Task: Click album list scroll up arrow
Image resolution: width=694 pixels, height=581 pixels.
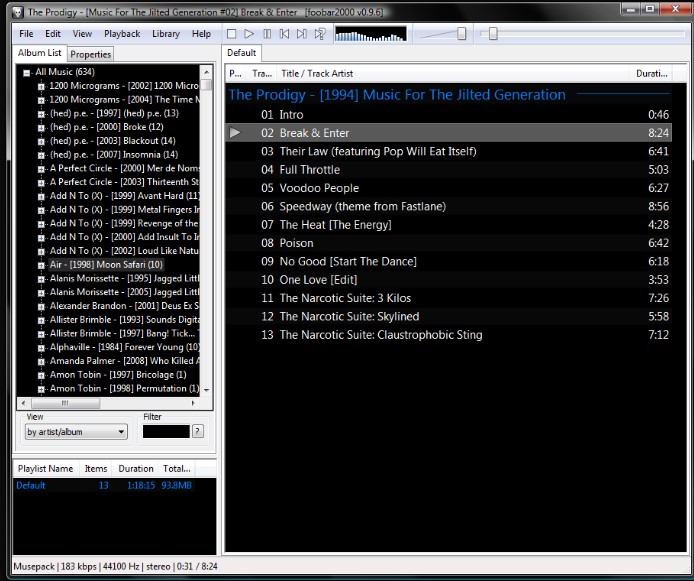Action: (x=206, y=71)
